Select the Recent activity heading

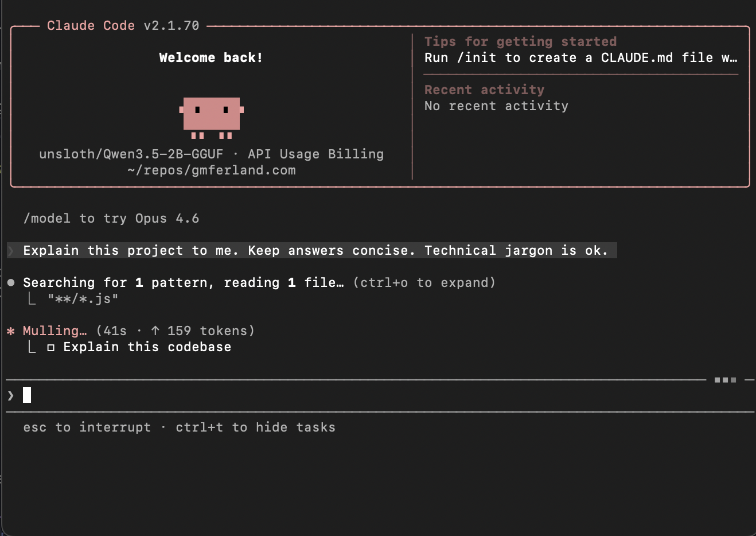(x=484, y=90)
